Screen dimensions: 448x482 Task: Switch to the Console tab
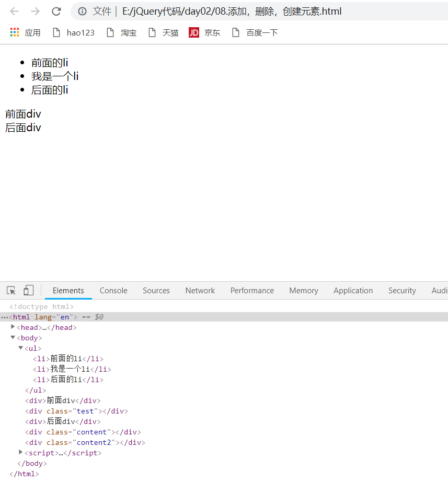coord(113,291)
